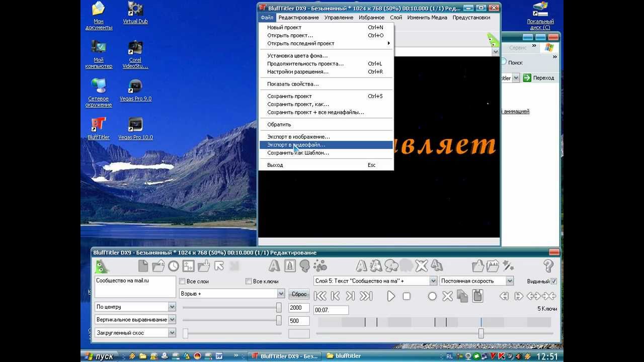Choose Установка цвета фона menu entry

pos(326,56)
